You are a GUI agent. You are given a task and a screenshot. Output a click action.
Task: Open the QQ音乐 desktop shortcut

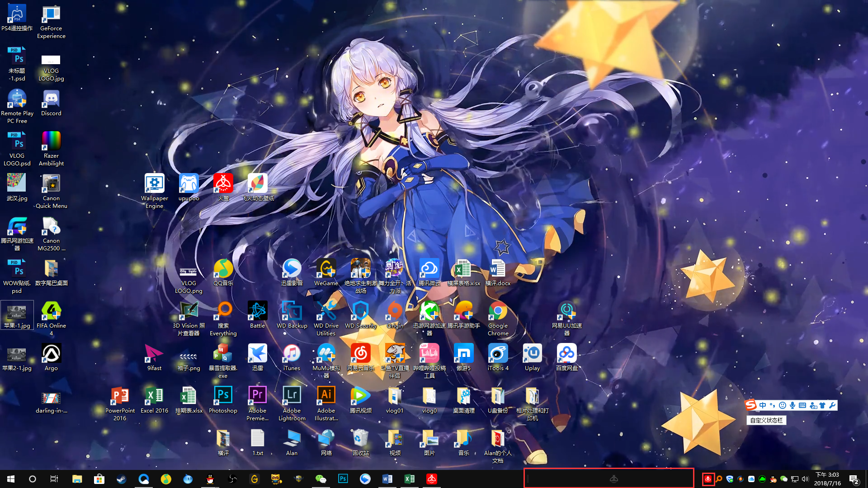(x=223, y=272)
